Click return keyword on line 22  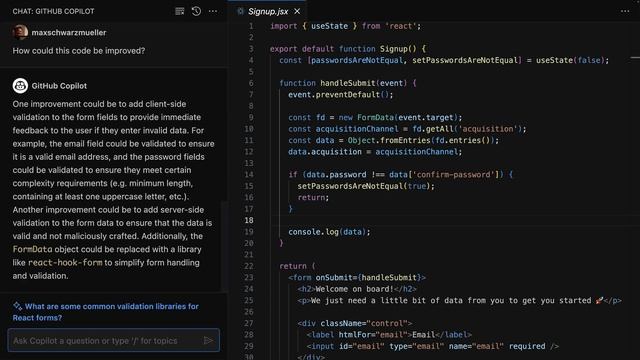pyautogui.click(x=293, y=266)
